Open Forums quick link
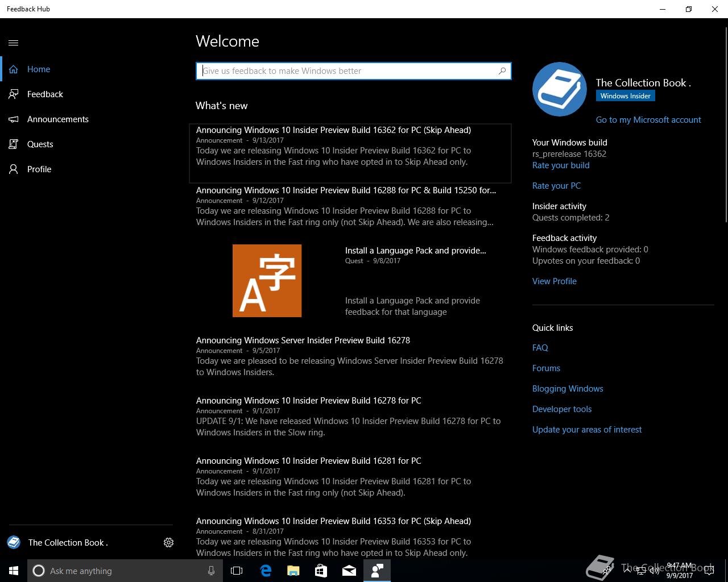728x582 pixels. [x=546, y=368]
